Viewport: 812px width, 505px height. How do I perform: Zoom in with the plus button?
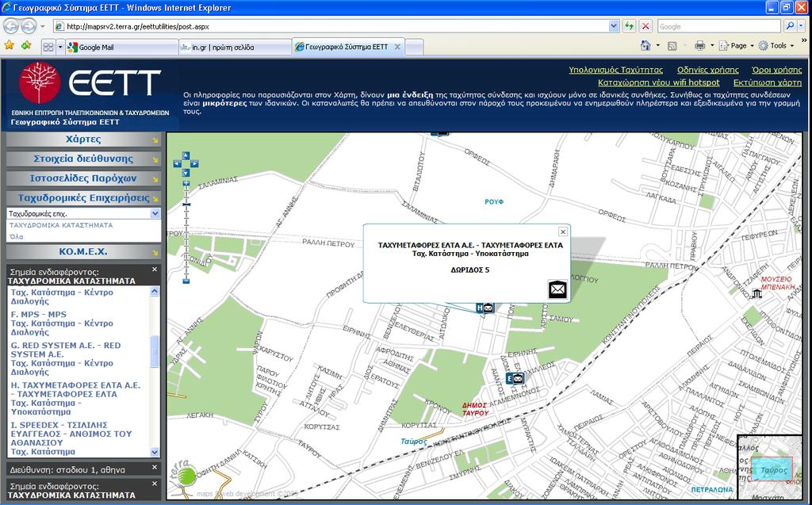click(186, 183)
